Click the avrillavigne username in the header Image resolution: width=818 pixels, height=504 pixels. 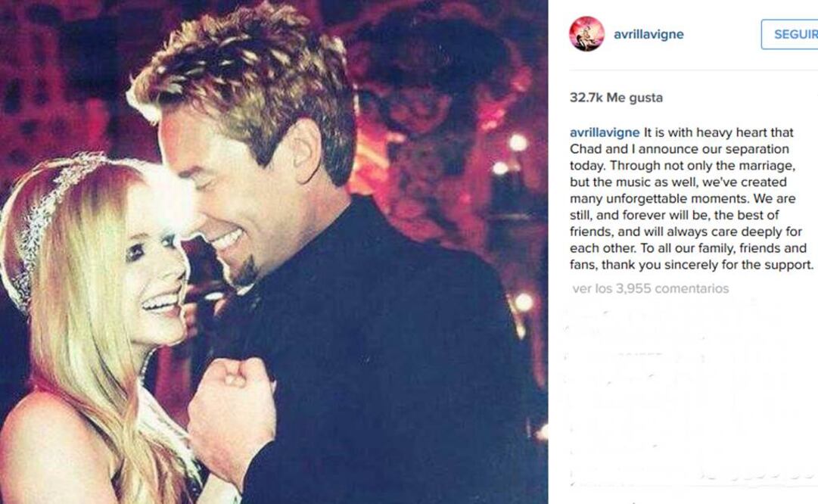tap(648, 35)
